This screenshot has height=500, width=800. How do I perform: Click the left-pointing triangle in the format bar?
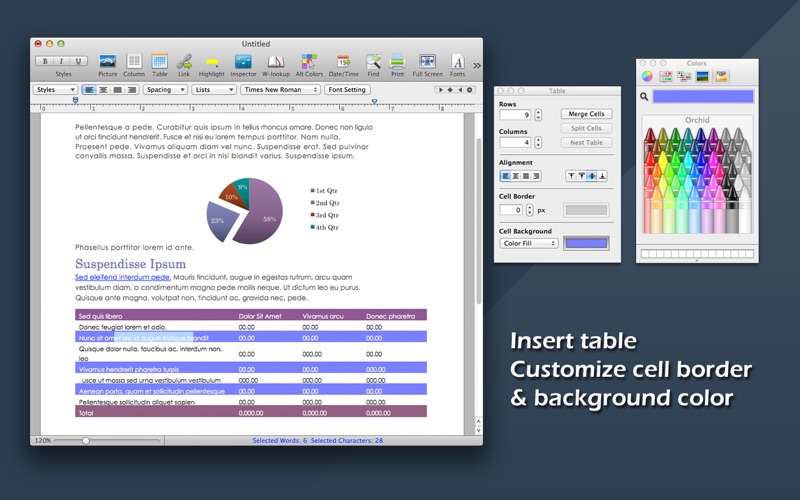[460, 90]
